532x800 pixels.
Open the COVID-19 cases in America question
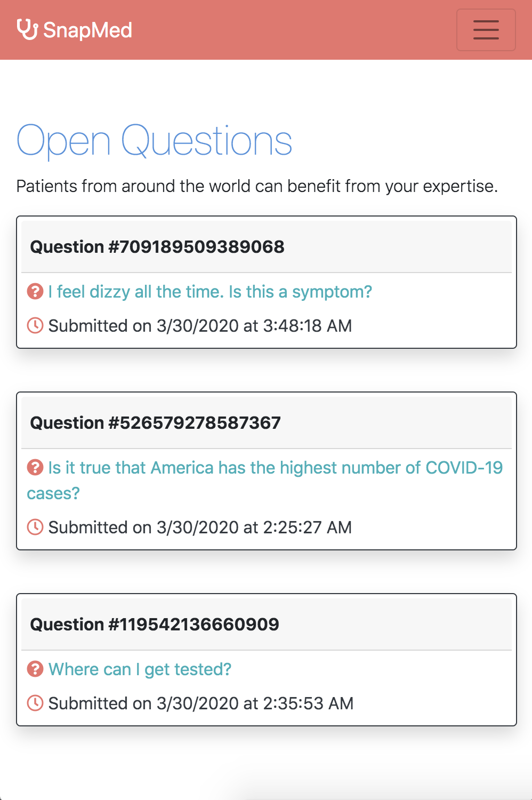(x=265, y=481)
